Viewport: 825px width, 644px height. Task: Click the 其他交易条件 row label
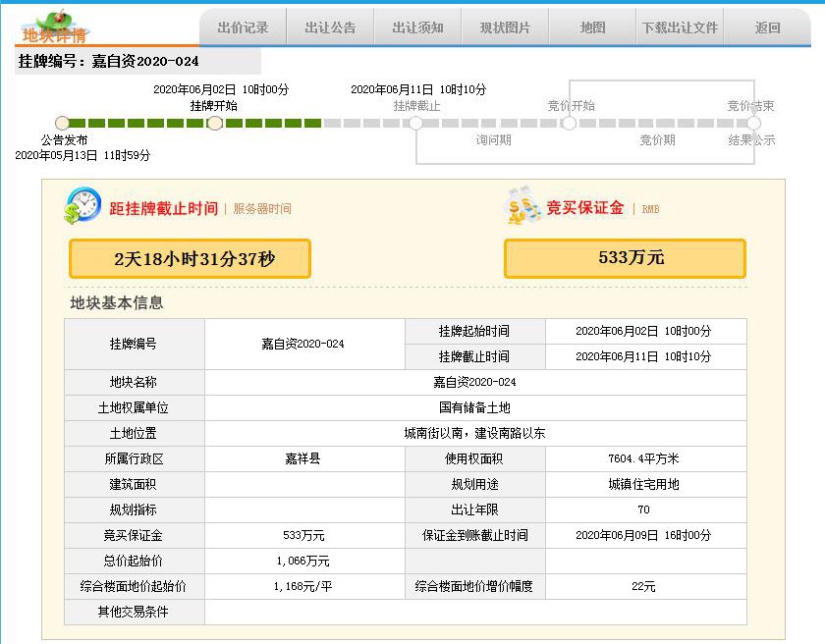click(x=135, y=612)
